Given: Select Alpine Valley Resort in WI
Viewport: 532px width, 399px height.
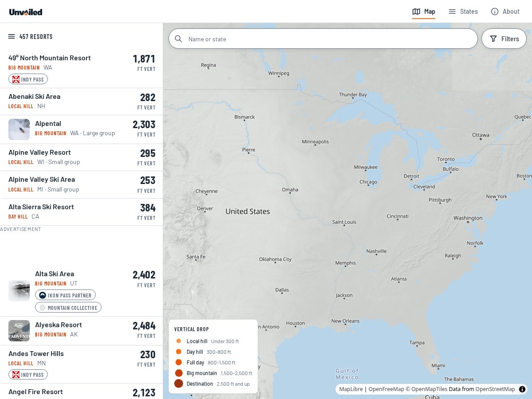Looking at the screenshot, I should [x=39, y=152].
